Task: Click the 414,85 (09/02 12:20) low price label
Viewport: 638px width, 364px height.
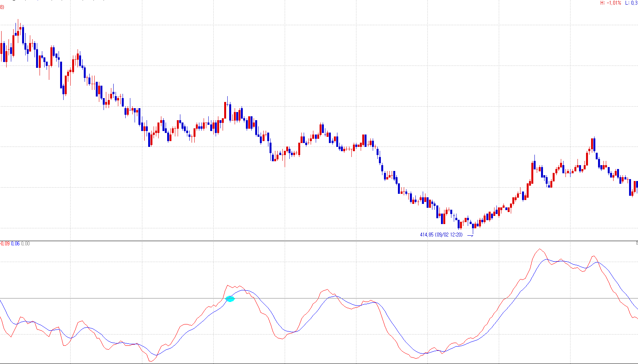Action: click(x=441, y=235)
